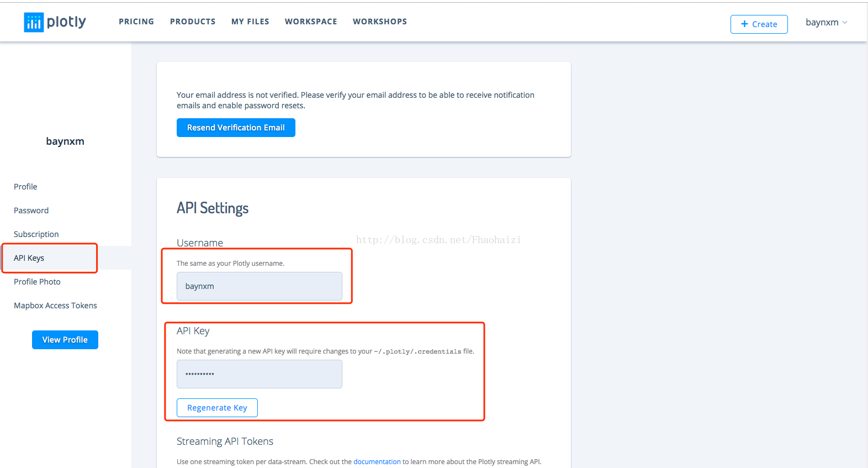
Task: Click the Streaming API Tokens heading
Action: point(225,441)
